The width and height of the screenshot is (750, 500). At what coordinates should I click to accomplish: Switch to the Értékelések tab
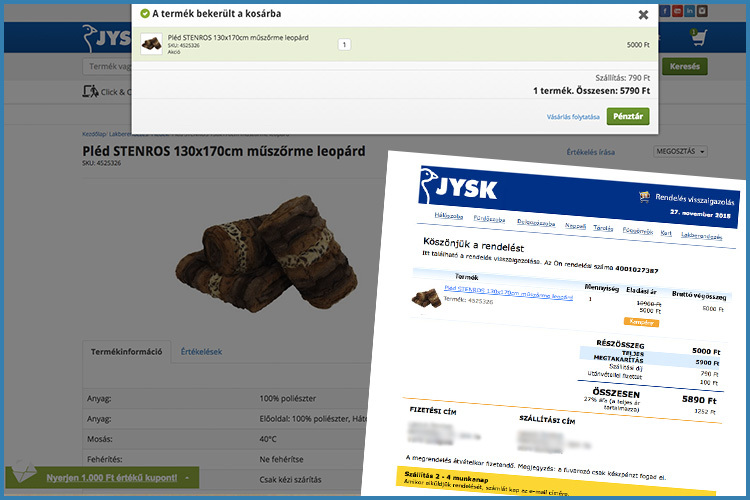pos(201,352)
